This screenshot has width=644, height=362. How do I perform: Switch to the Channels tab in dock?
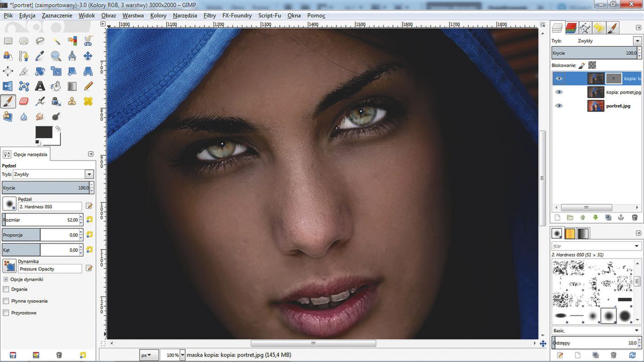coord(571,28)
